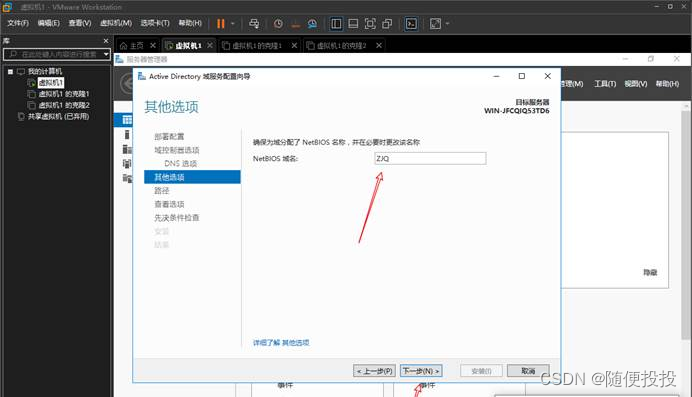Click the 下一步(N) button

coord(421,371)
